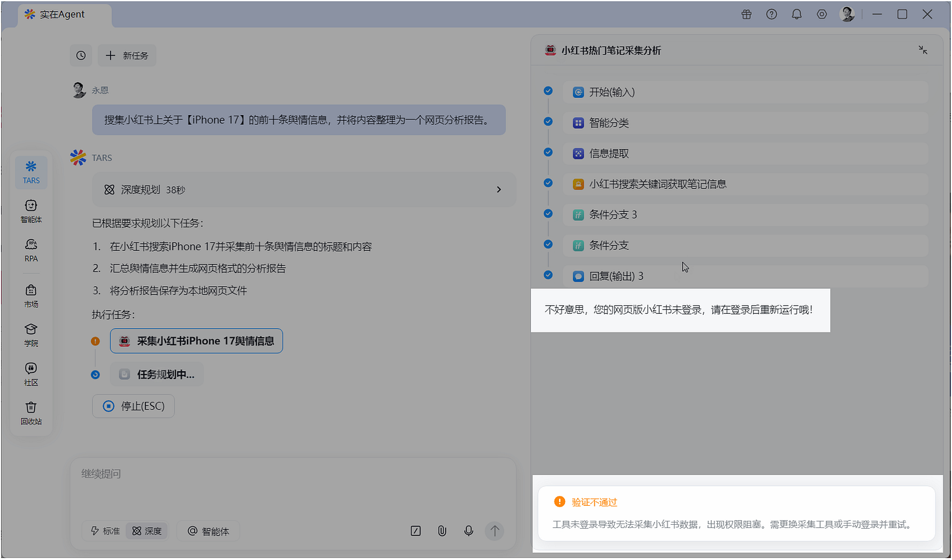Click the 实在Agent window tab
The image size is (952, 560).
coord(63,14)
